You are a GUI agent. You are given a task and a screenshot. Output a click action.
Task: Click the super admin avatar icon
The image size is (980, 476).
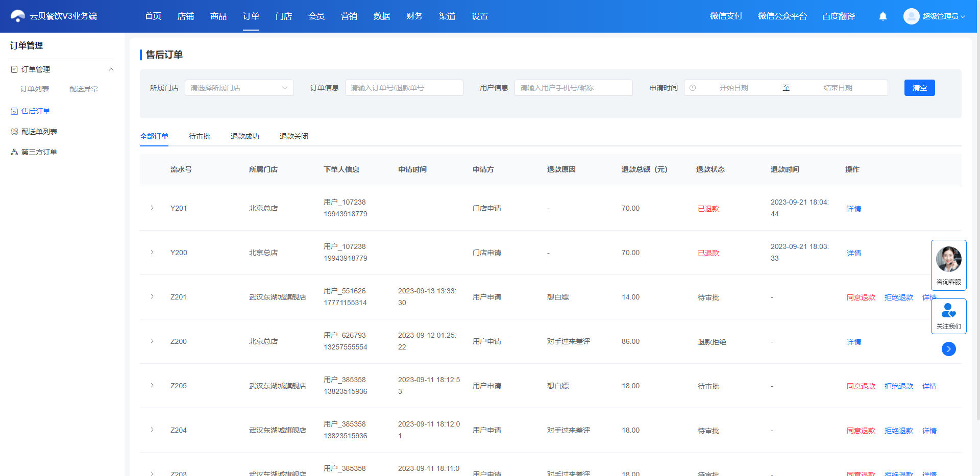pyautogui.click(x=911, y=16)
